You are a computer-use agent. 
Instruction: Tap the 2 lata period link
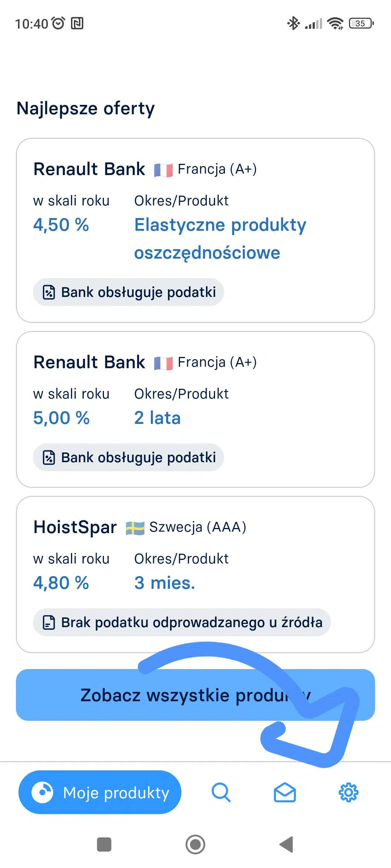(157, 418)
